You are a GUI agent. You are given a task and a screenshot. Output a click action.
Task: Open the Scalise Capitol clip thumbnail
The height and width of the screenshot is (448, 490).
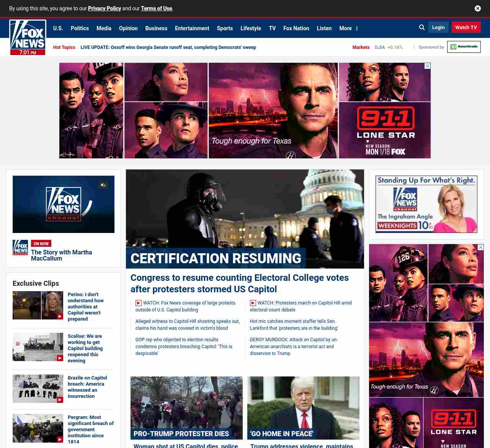click(38, 347)
